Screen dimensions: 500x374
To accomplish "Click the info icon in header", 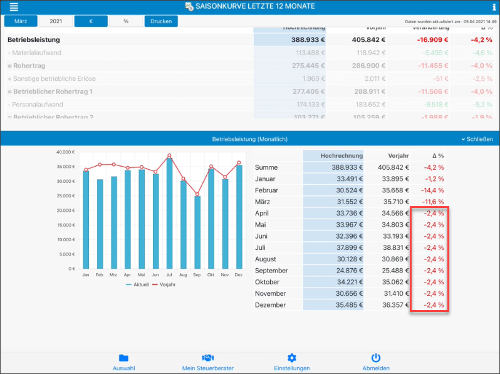I will coord(494,7).
